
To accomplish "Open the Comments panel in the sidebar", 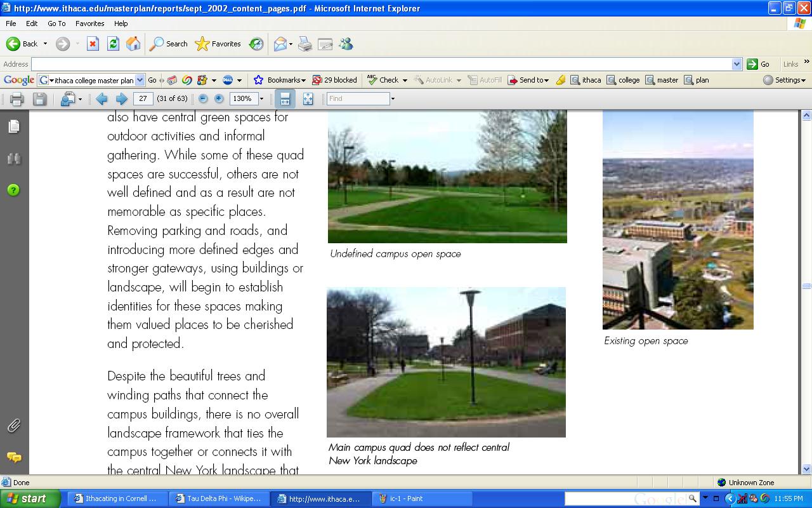I will coord(14,457).
